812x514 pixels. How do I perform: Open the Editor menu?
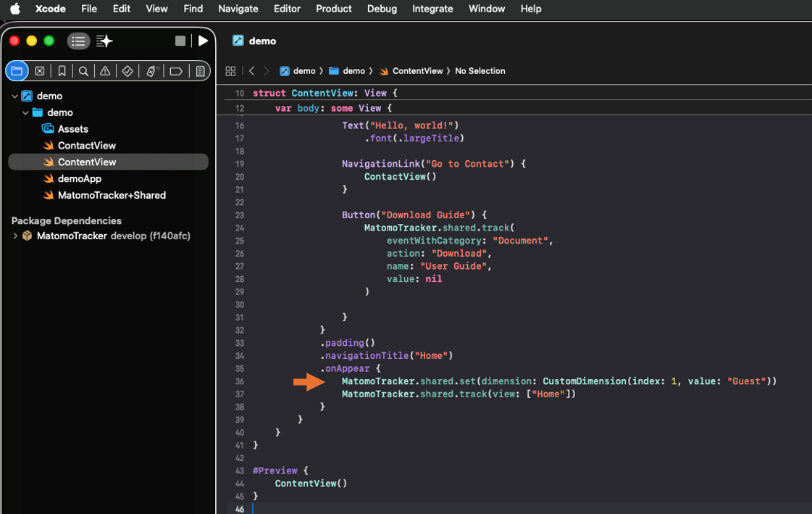[287, 9]
